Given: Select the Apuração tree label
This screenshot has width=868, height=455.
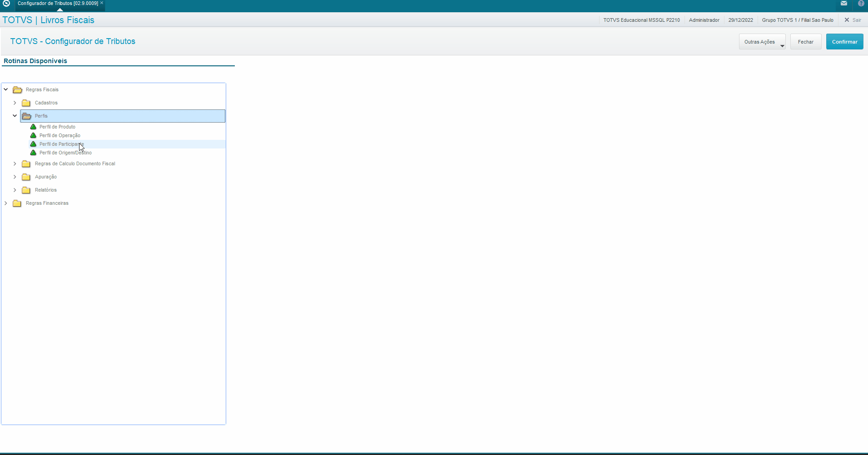Looking at the screenshot, I should click(46, 177).
